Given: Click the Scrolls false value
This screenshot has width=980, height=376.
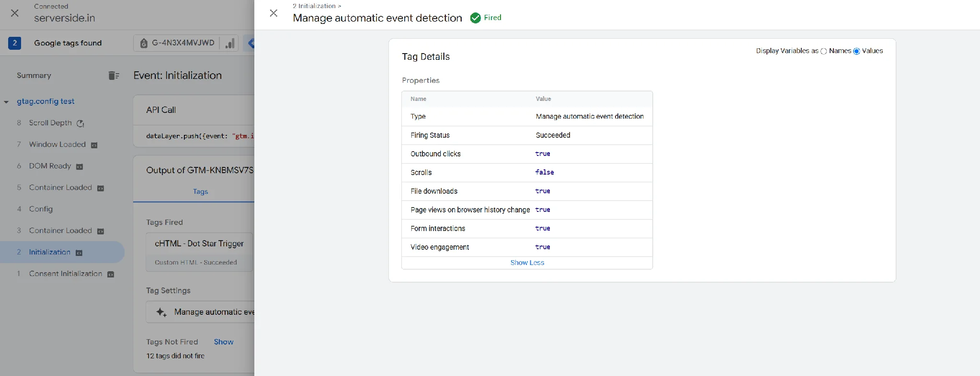Looking at the screenshot, I should 545,172.
